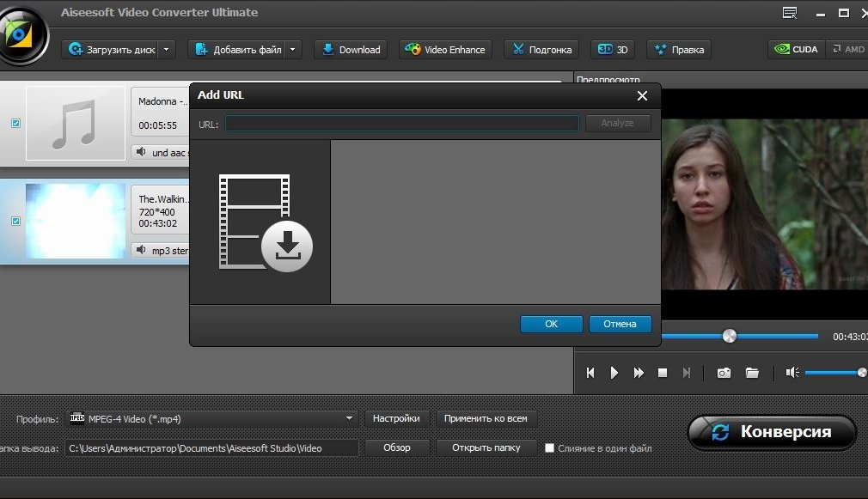Uncheck The.Walkin video file checkbox

tap(16, 222)
